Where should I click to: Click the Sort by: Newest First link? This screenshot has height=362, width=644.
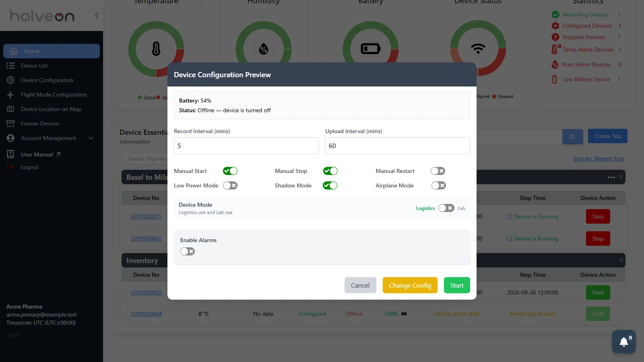tap(599, 158)
